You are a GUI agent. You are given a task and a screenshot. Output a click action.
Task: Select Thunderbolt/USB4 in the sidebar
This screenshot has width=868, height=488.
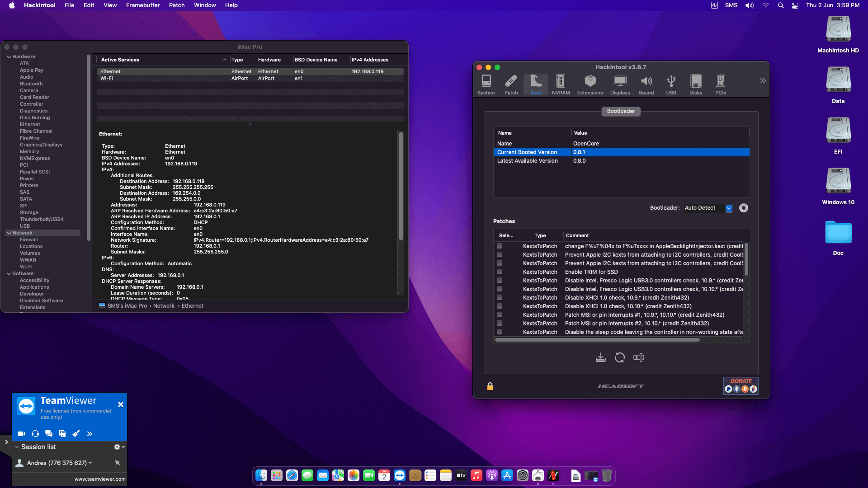42,220
